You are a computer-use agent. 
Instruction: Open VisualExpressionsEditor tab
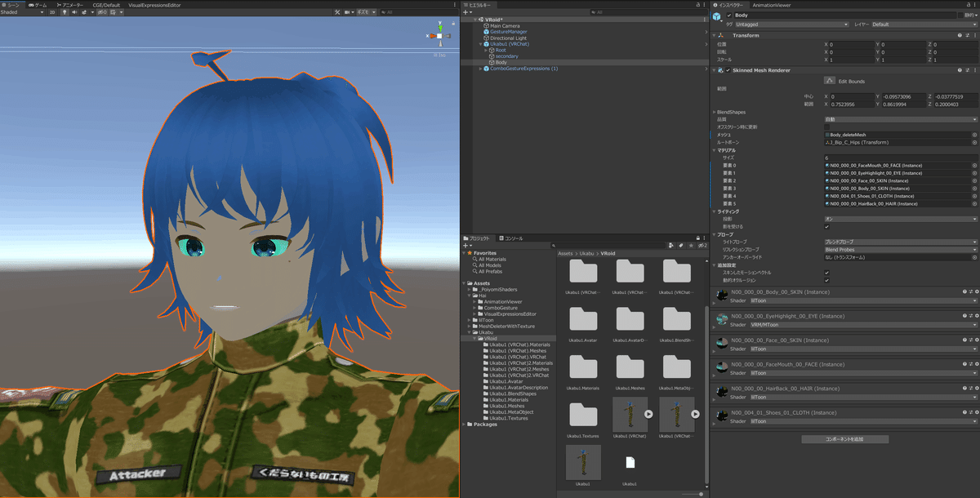point(154,5)
